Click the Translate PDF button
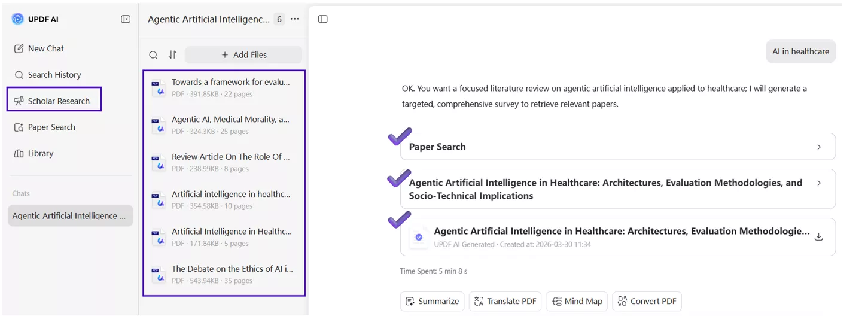This screenshot has height=316, width=868. click(505, 301)
